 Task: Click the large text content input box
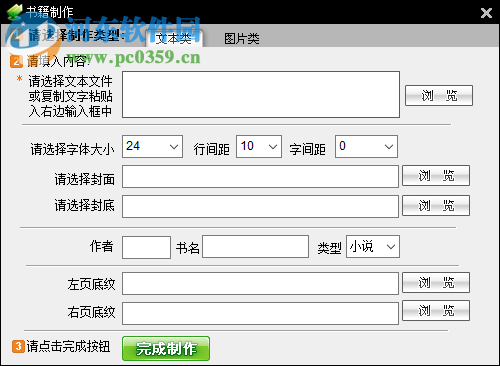(261, 94)
